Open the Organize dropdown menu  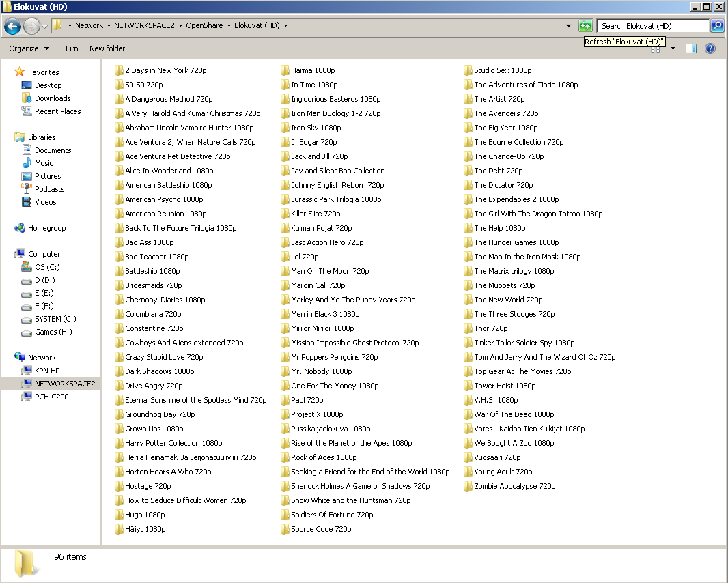(x=29, y=48)
